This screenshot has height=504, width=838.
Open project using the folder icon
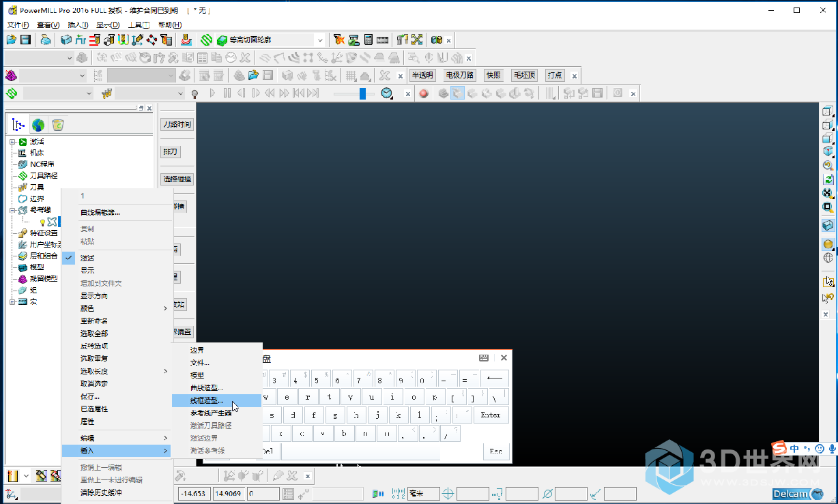11,40
